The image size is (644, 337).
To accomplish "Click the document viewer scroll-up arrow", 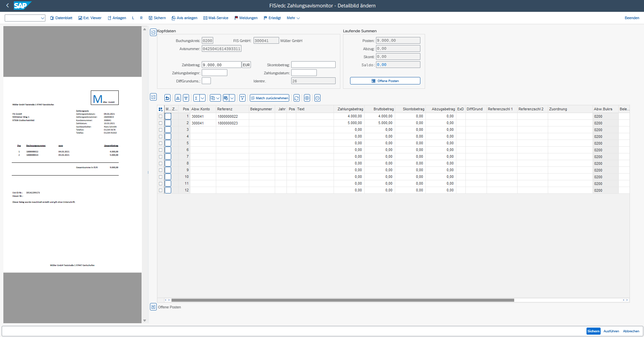I will [145, 29].
